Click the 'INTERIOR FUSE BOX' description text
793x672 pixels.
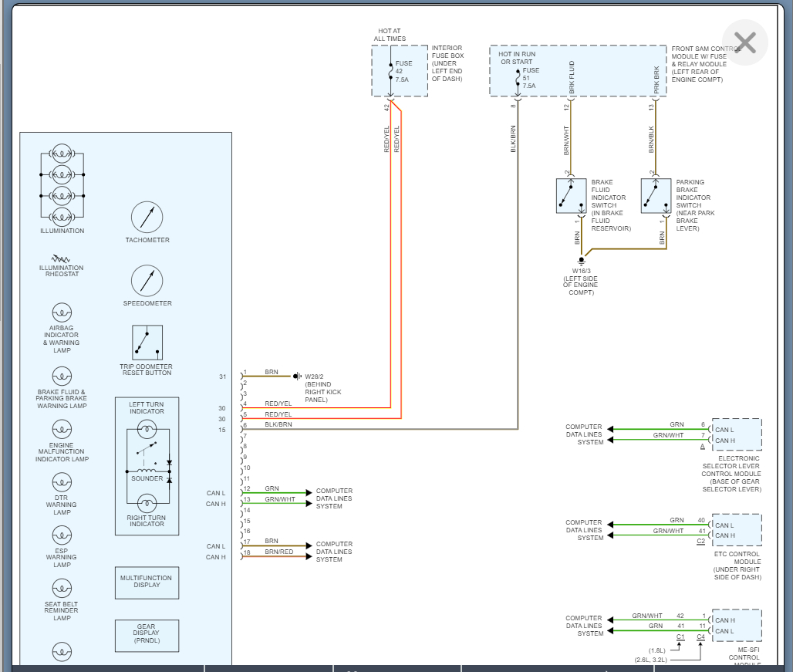[x=447, y=63]
